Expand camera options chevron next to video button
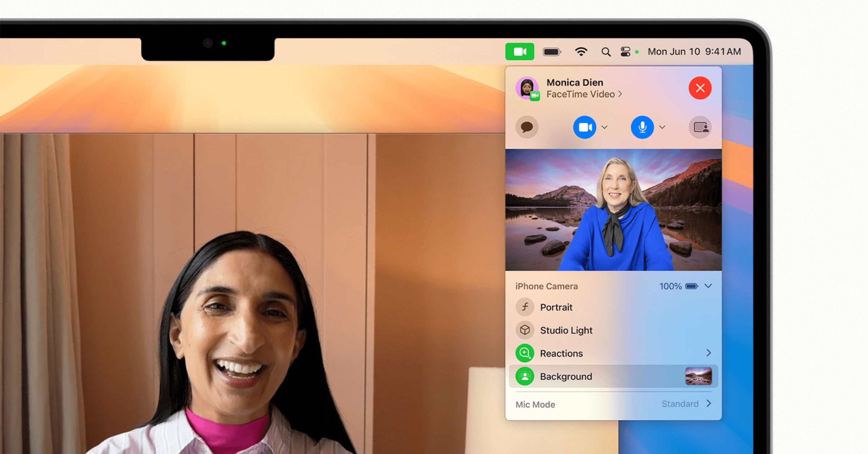868x454 pixels. [x=604, y=127]
